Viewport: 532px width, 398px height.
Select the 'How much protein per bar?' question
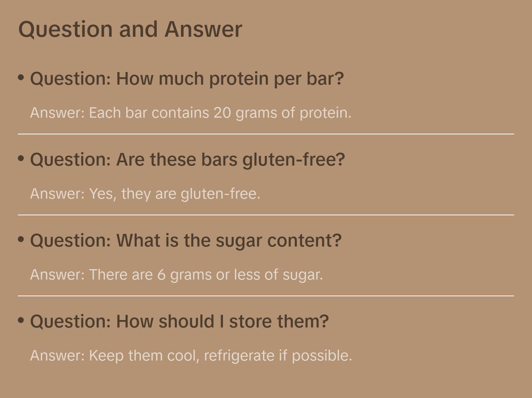click(x=187, y=79)
